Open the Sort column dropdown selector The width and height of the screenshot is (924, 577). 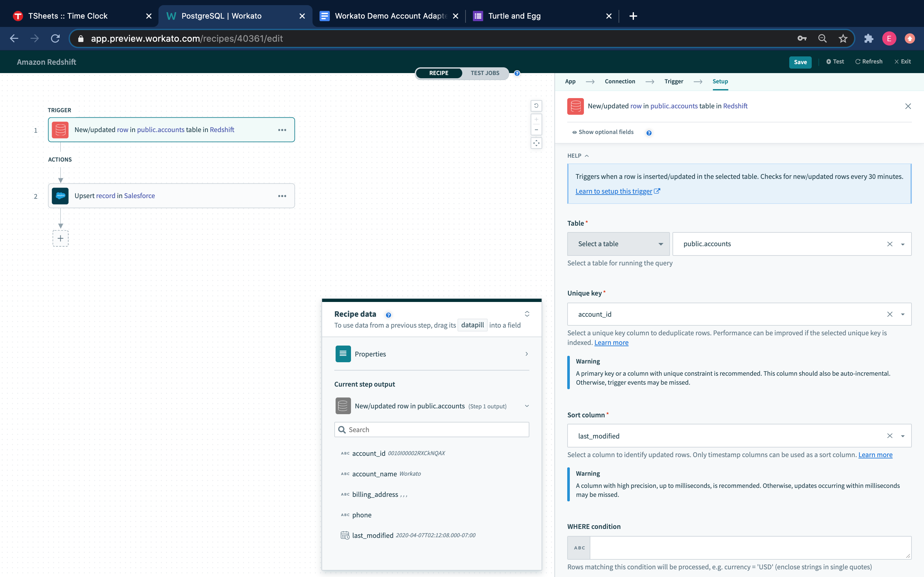[903, 435]
